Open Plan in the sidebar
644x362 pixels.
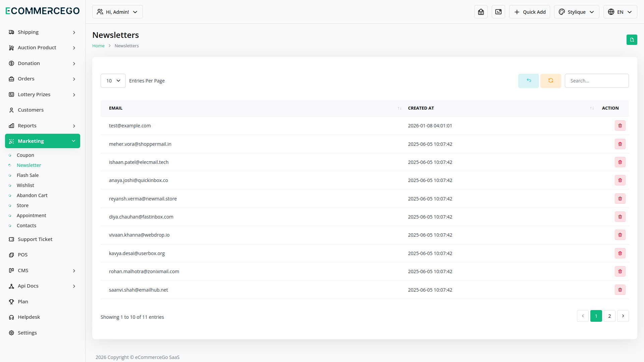click(x=43, y=302)
